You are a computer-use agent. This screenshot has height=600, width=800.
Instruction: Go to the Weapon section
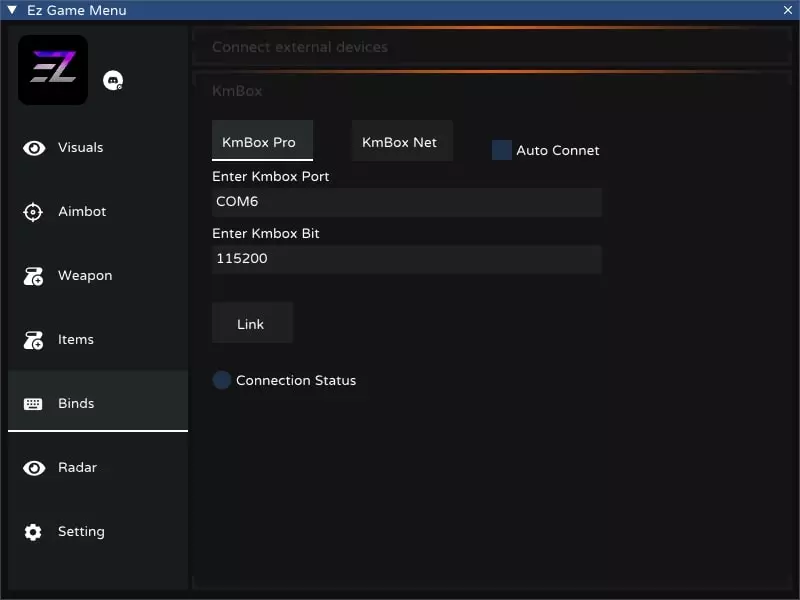point(98,276)
